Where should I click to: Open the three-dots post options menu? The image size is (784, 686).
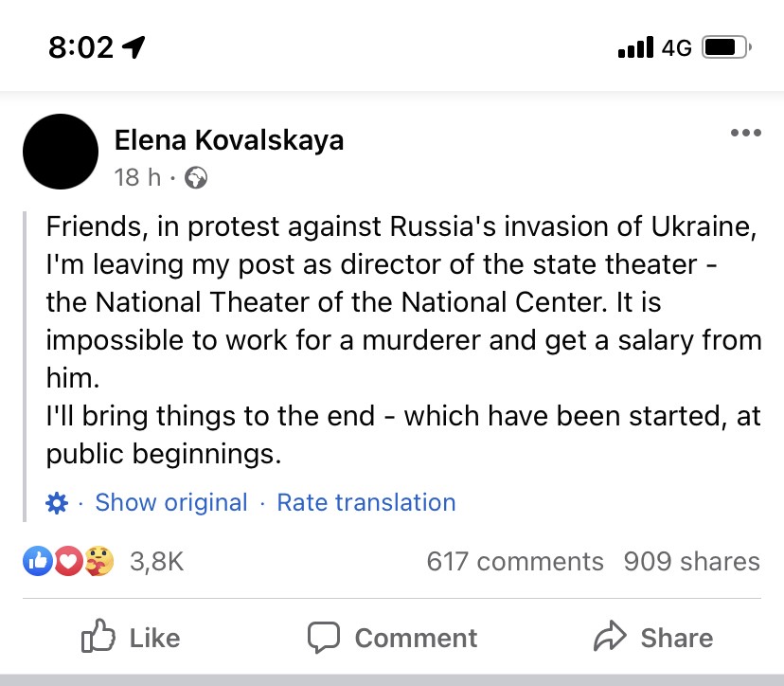click(x=746, y=134)
